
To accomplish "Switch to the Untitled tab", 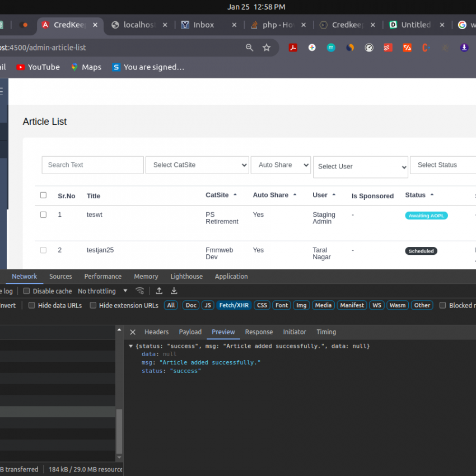I will (x=416, y=25).
